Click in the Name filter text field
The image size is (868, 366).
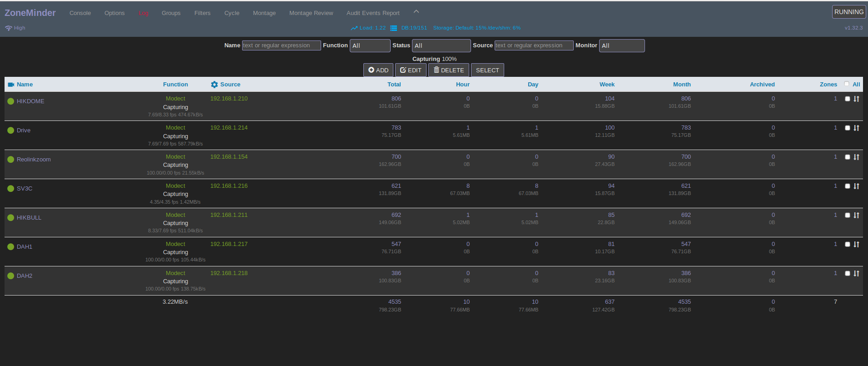pos(281,45)
